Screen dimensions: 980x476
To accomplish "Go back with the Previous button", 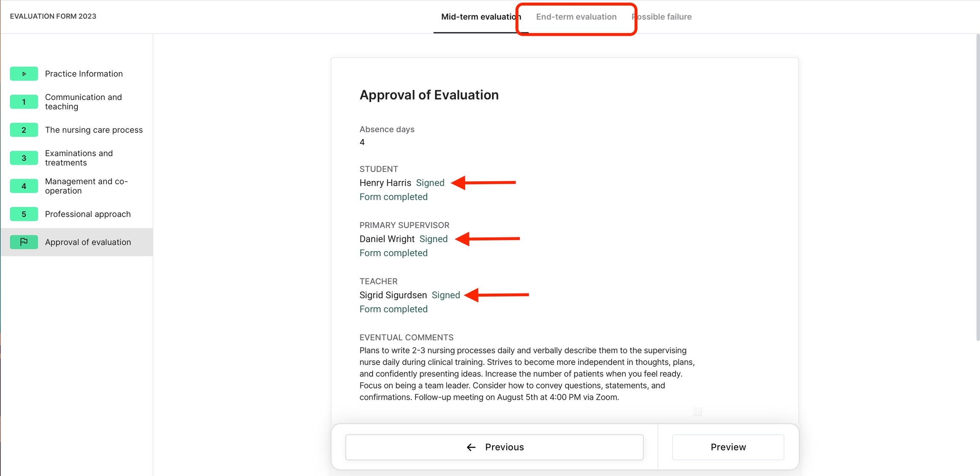I will pyautogui.click(x=494, y=447).
